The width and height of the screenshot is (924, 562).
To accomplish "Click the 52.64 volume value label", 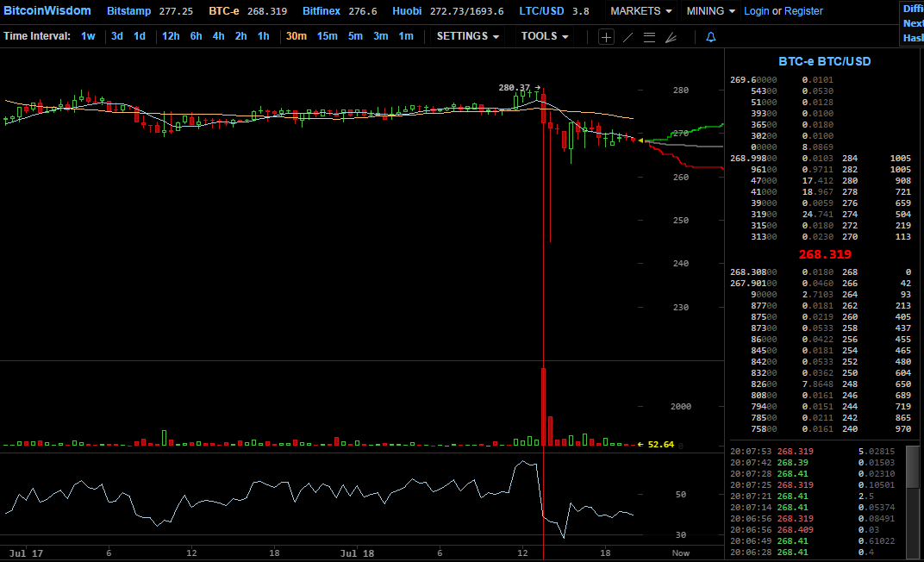I will (x=660, y=445).
